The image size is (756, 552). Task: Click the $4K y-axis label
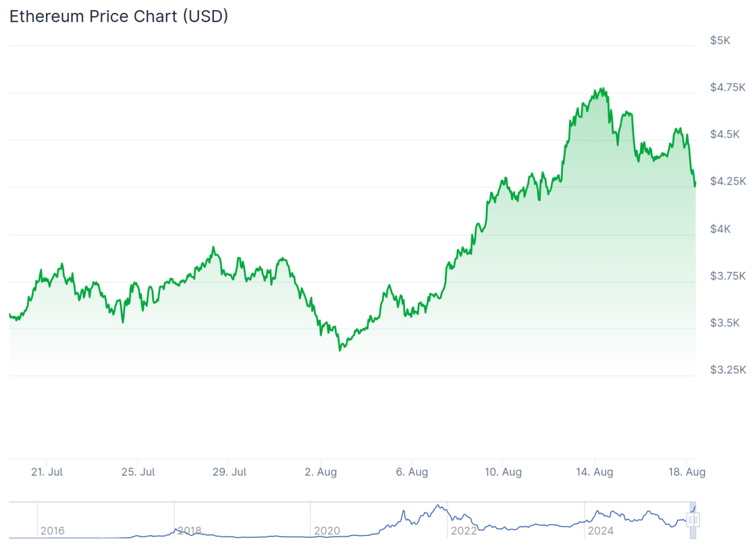tap(720, 229)
